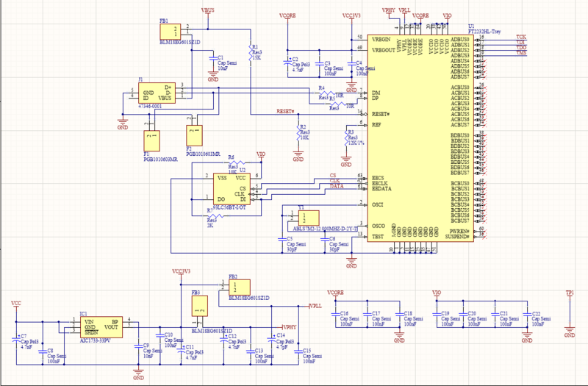Click the TCK net label
This screenshot has width=588, height=386.
click(x=521, y=37)
